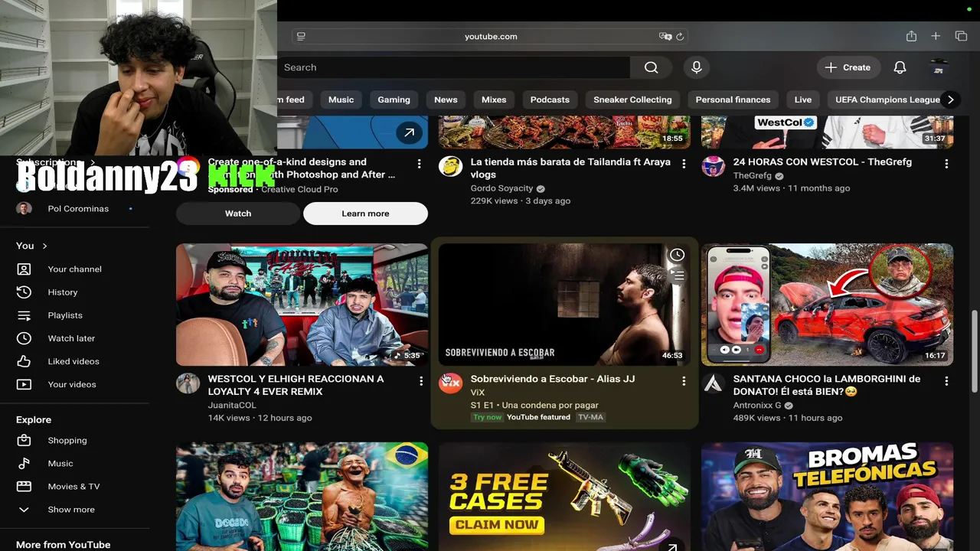This screenshot has height=551, width=980.
Task: Activate voice search microphone
Action: point(696,67)
